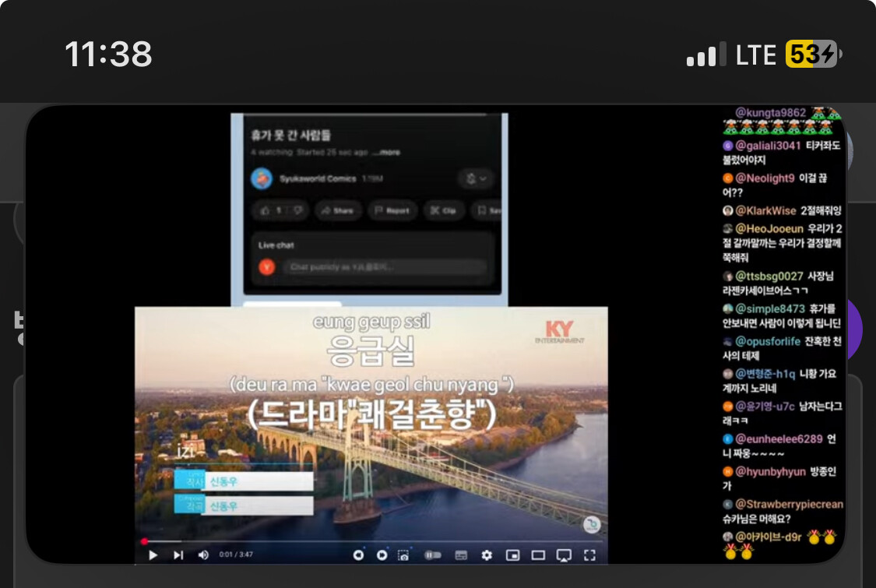
Task: Open the notification bell dropdown
Action: tap(476, 178)
